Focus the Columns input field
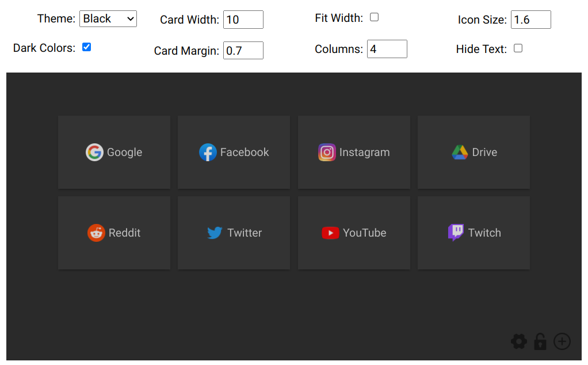588x365 pixels. coord(387,49)
